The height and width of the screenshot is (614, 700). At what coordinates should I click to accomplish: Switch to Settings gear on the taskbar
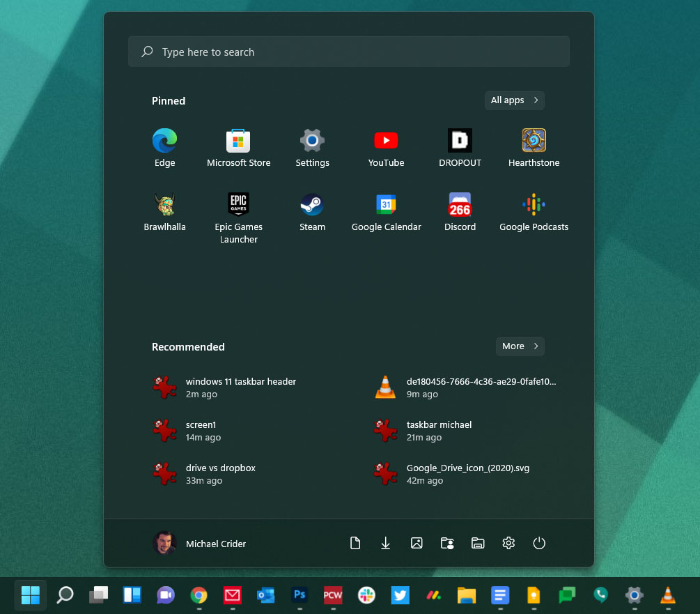coord(635,595)
